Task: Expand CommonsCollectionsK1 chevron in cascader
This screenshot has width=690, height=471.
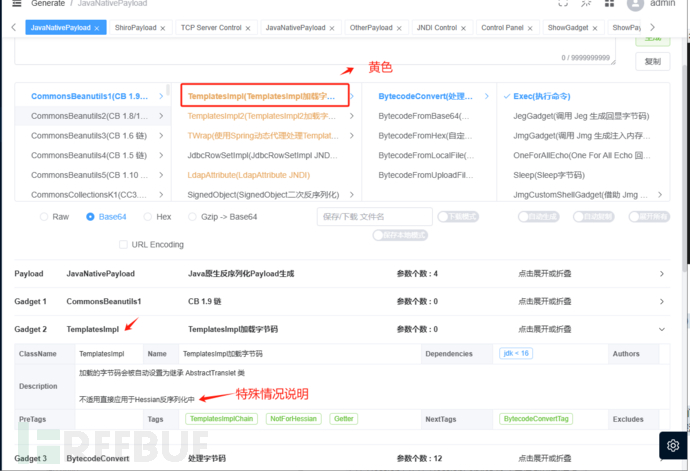Action: (161, 195)
